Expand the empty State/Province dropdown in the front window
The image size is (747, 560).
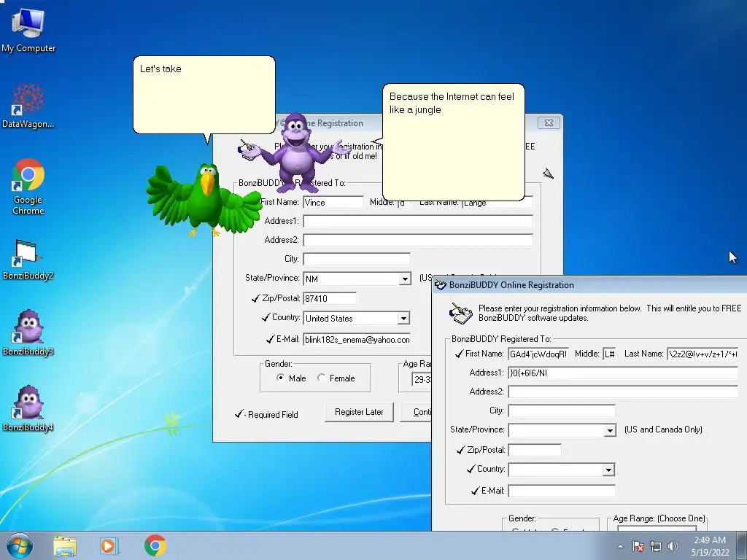click(610, 430)
